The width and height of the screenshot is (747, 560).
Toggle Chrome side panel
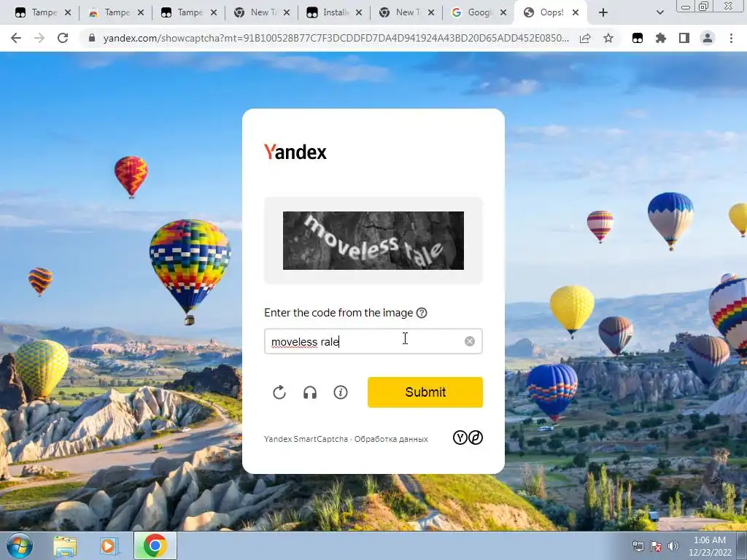(x=684, y=38)
